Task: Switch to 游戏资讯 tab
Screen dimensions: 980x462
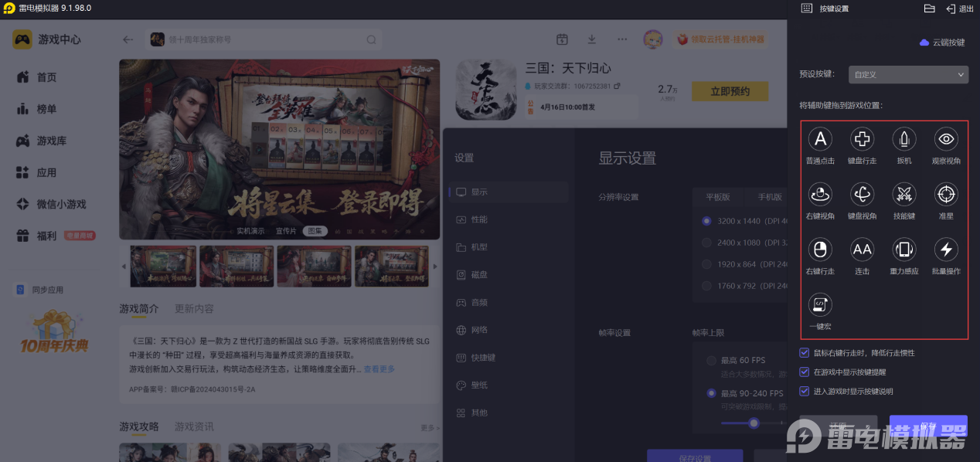Action: coord(194,426)
